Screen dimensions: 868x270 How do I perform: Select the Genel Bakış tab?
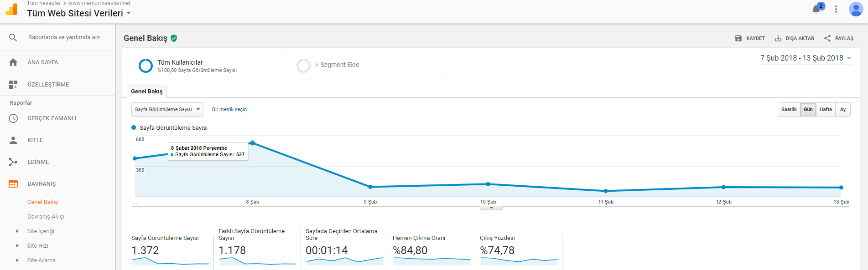[x=146, y=92]
